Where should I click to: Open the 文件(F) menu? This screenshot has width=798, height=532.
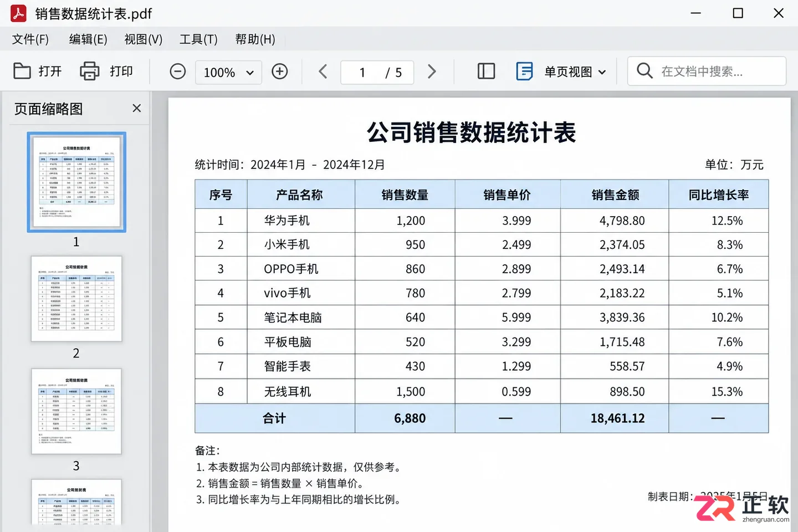click(30, 39)
